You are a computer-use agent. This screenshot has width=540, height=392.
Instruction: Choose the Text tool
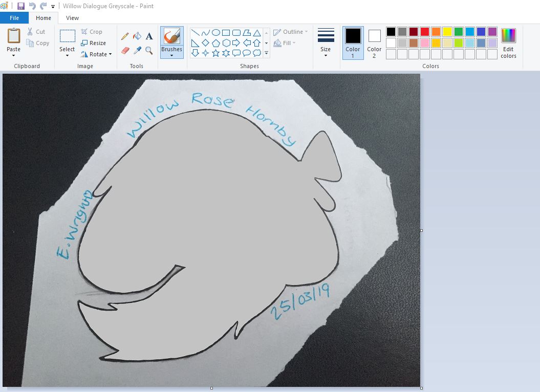coord(149,36)
